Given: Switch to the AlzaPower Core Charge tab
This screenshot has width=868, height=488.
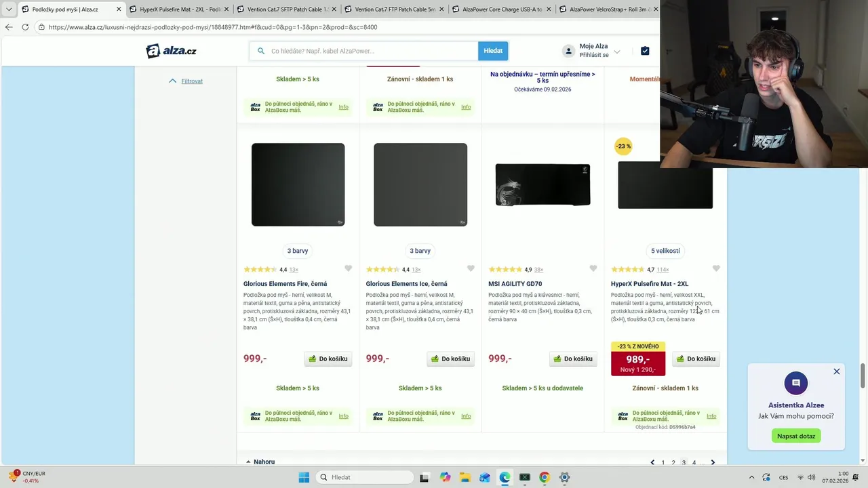Looking at the screenshot, I should [x=502, y=9].
